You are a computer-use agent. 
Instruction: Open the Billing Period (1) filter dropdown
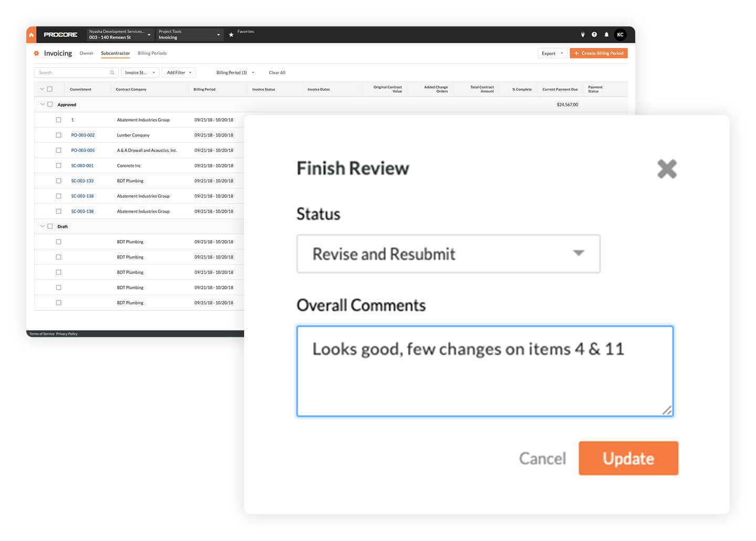click(235, 72)
